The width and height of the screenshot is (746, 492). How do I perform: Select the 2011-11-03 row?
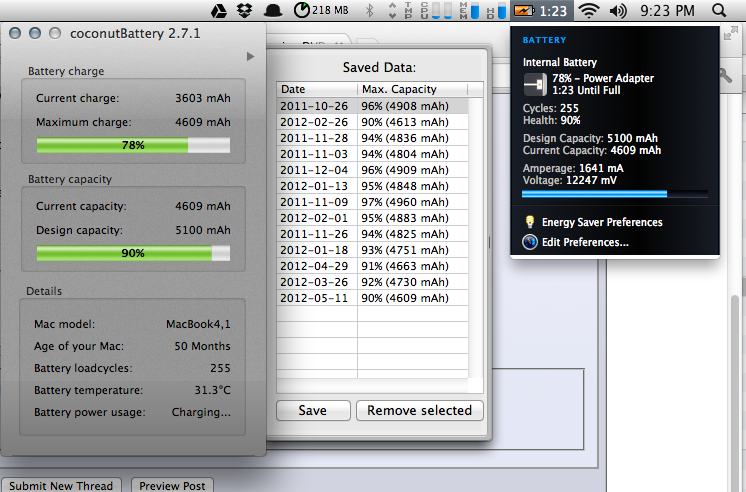373,154
